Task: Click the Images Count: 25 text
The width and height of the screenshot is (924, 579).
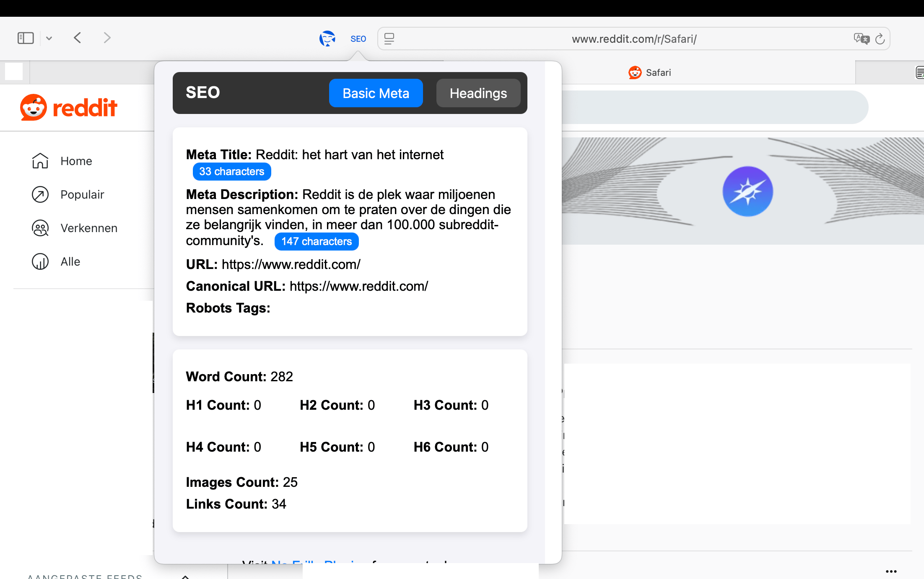Action: (x=242, y=482)
